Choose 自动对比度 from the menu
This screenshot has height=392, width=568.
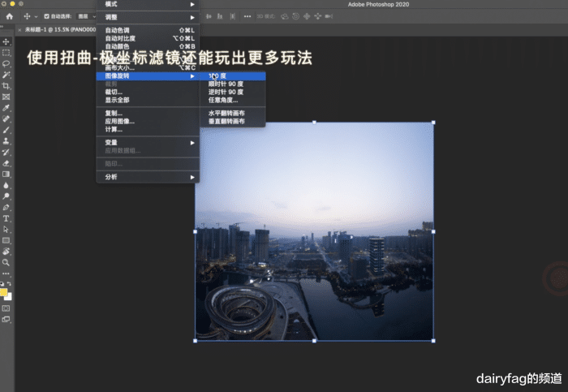tap(148, 38)
